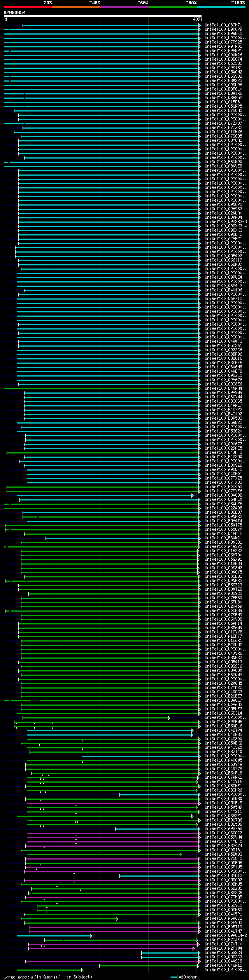The image size is (249, 980).
Task: Select the UniRef100_C3YUH2 entry
Action: pyautogui.click(x=223, y=140)
